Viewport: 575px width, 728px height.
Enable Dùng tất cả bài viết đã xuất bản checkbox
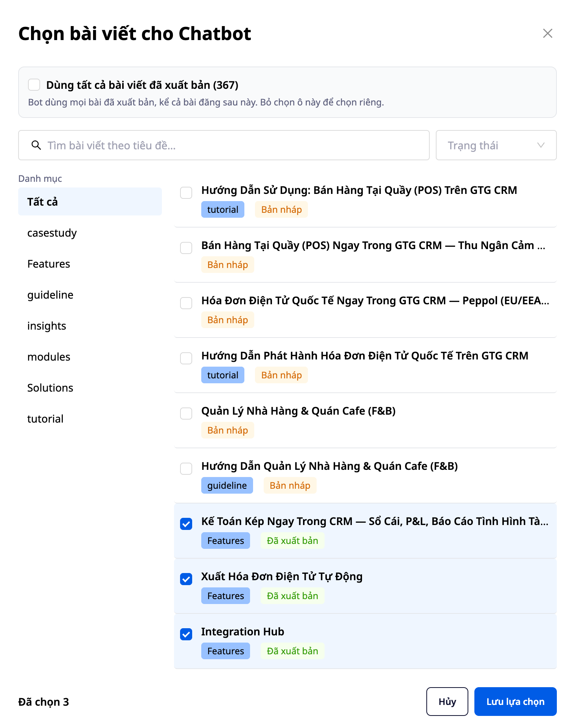click(34, 85)
